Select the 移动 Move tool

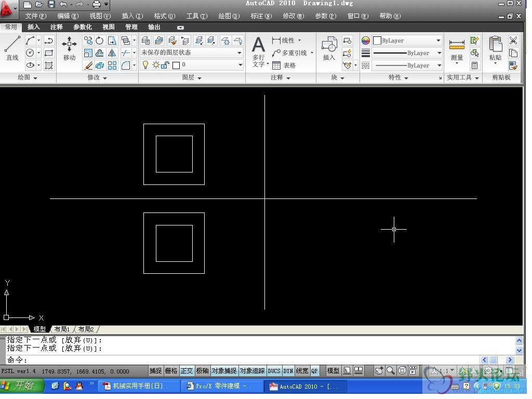click(x=69, y=48)
